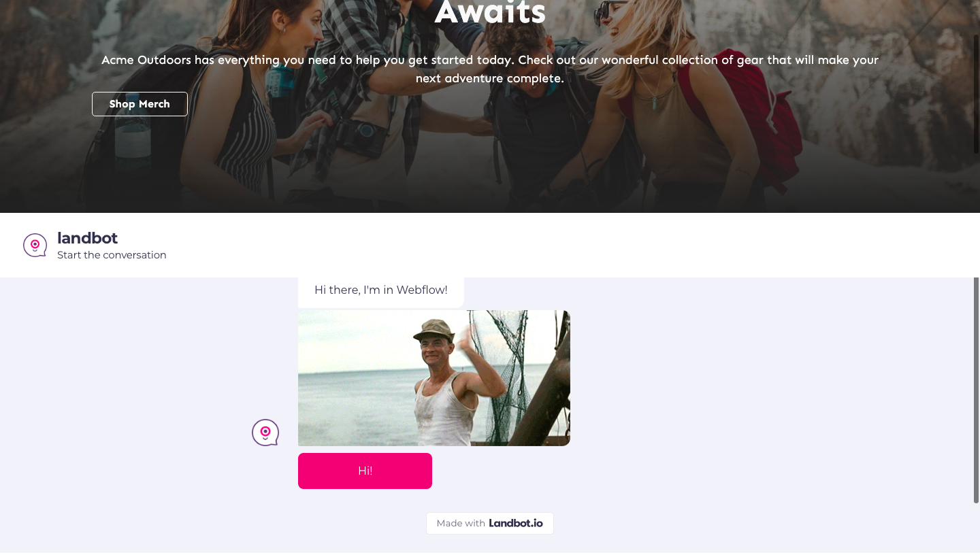
Task: Click the chat widget's vertical scrollbar
Action: [x=975, y=390]
